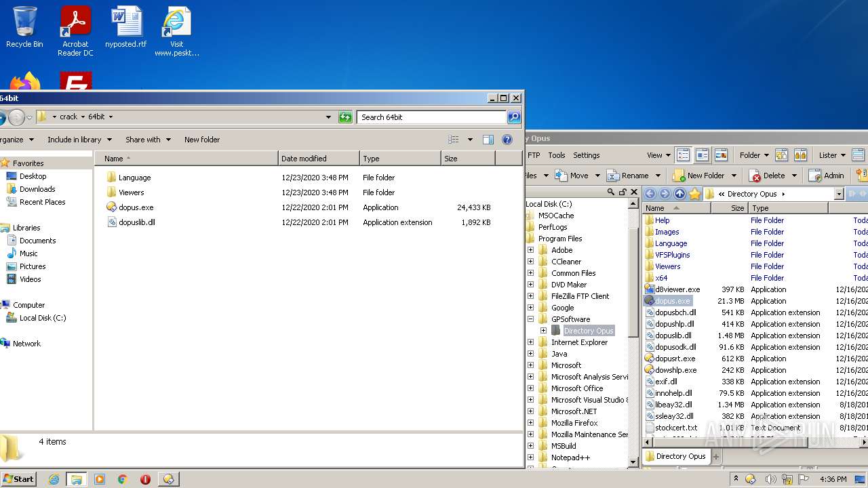This screenshot has height=488, width=868.
Task: Open the View dropdown in Opus toolbar
Action: point(658,155)
